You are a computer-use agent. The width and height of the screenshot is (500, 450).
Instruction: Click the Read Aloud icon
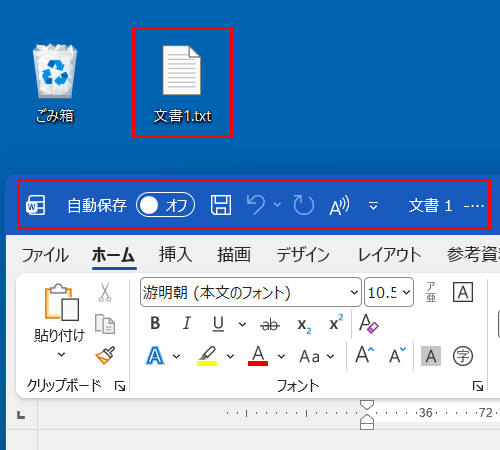[339, 205]
